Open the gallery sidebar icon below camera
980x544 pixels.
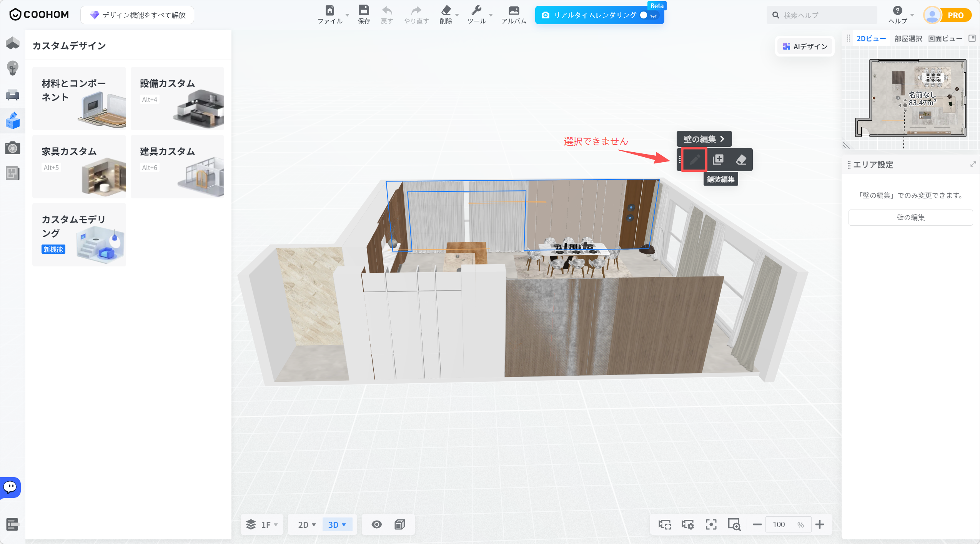pos(13,173)
